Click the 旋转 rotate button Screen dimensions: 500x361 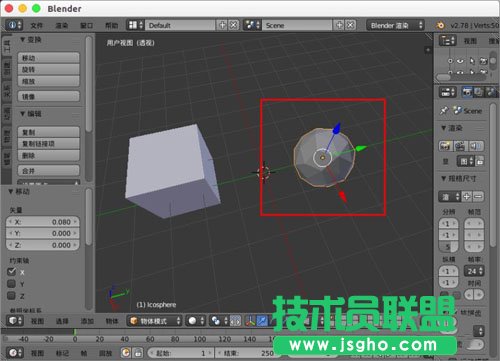[49, 69]
